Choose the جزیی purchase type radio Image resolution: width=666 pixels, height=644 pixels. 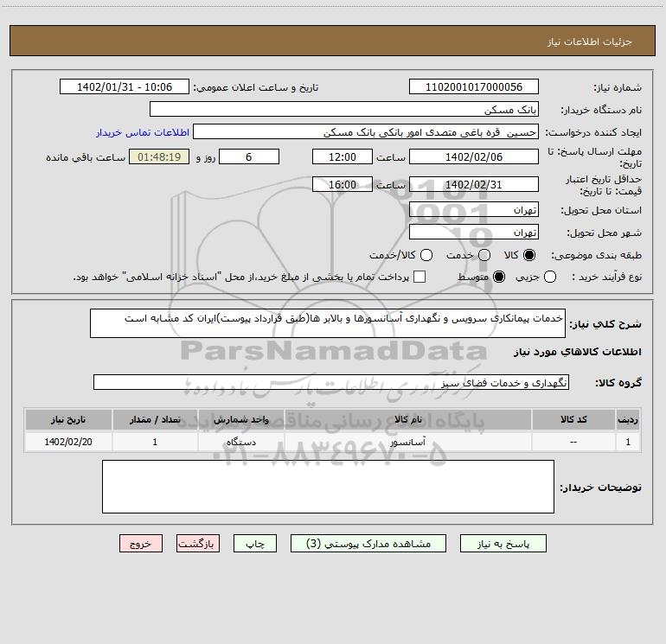click(549, 277)
